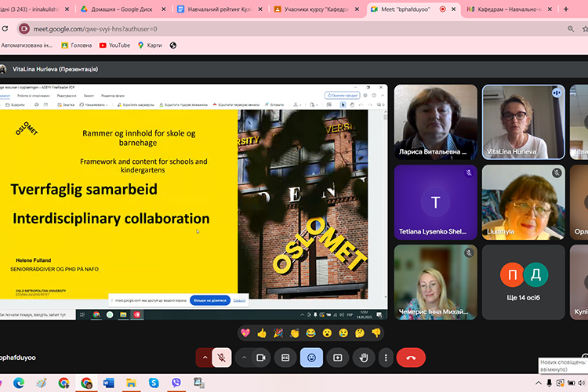Open the Ще 14 осіб participants tile
The image size is (588, 392).
(523, 282)
